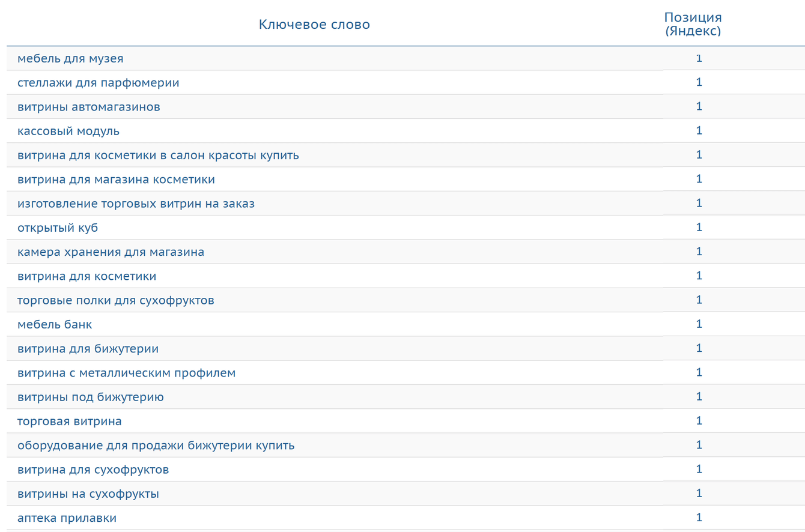This screenshot has height=532, width=805.
Task: Select 'оборудование для продажи бижутерии купить'
Action: point(156,446)
